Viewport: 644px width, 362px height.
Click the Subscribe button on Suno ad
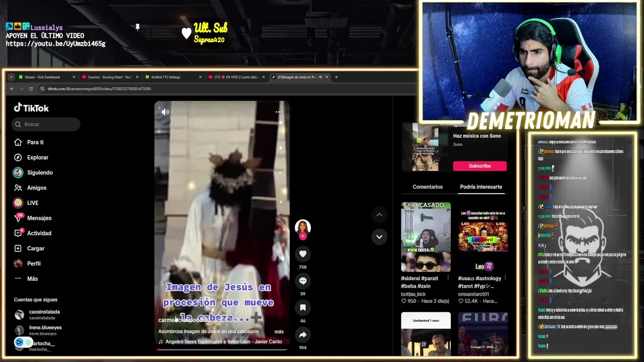tap(479, 166)
